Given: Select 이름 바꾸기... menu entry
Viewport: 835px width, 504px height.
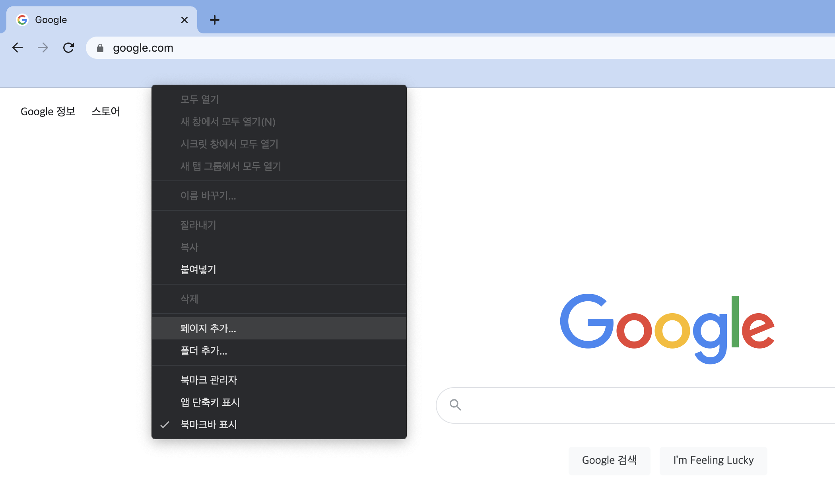Looking at the screenshot, I should [x=279, y=196].
